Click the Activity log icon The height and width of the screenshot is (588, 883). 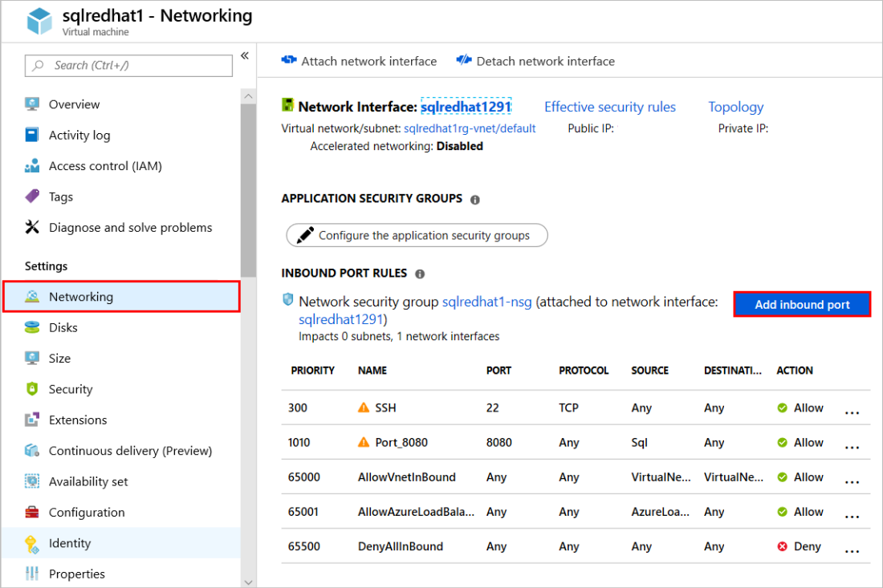[32, 135]
